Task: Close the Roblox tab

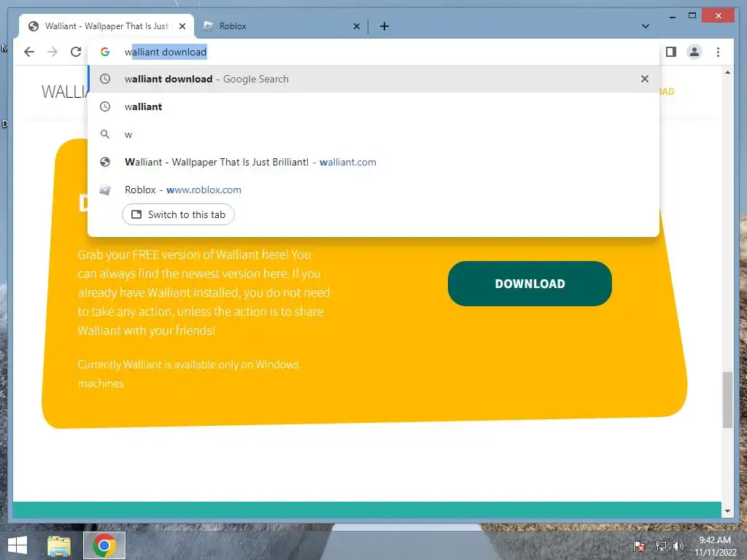Action: 356,27
